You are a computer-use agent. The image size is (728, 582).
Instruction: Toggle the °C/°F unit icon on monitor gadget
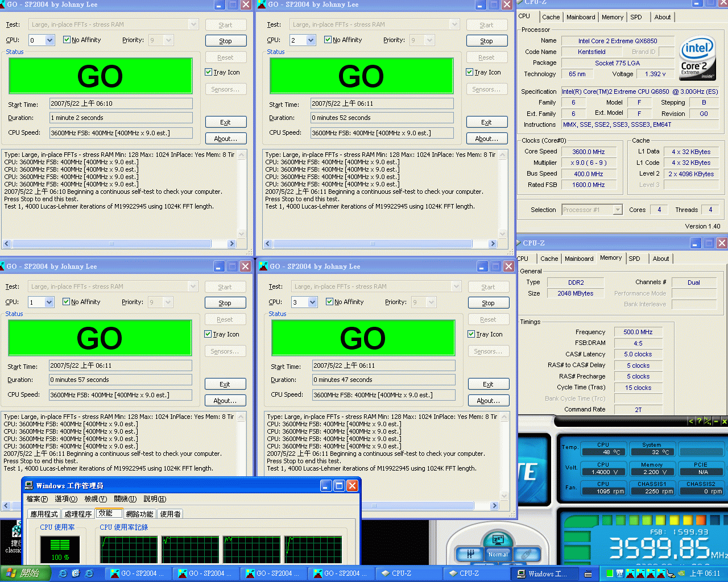coord(708,421)
